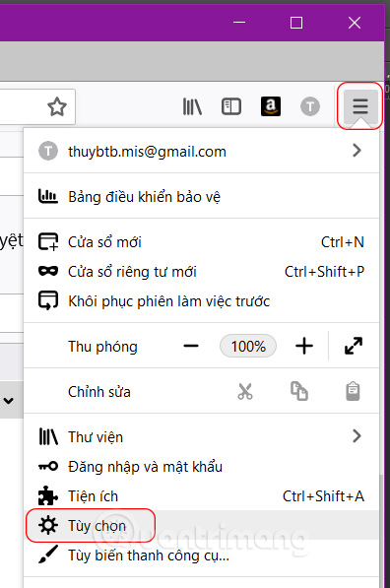Click the paintbrush customize icon
The height and width of the screenshot is (588, 390).
(x=48, y=555)
